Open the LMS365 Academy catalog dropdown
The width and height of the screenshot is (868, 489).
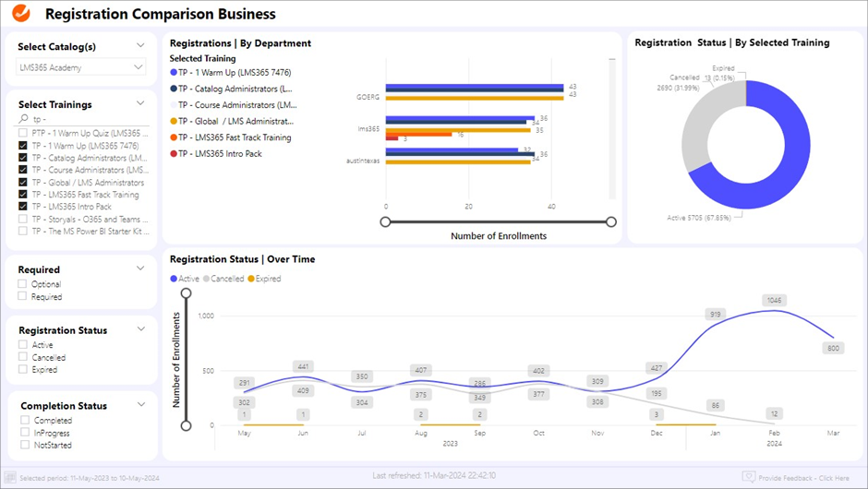pos(139,67)
